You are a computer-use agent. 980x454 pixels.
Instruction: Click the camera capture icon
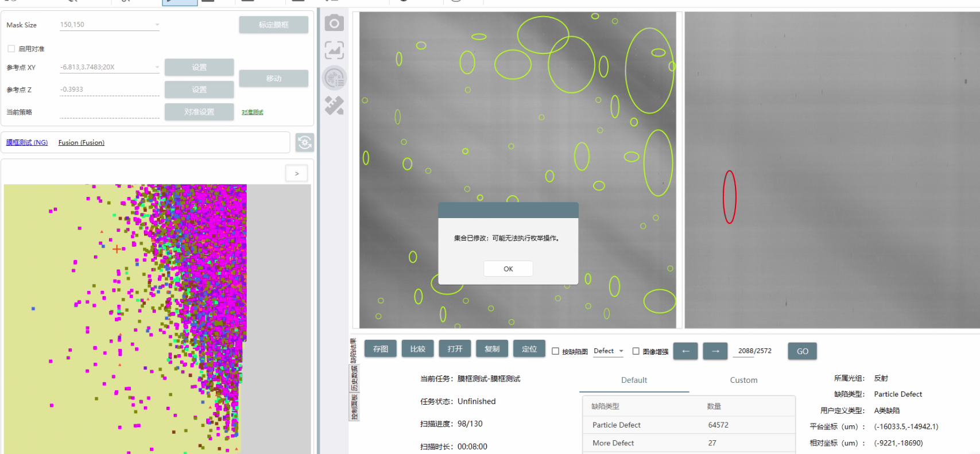[x=334, y=24]
